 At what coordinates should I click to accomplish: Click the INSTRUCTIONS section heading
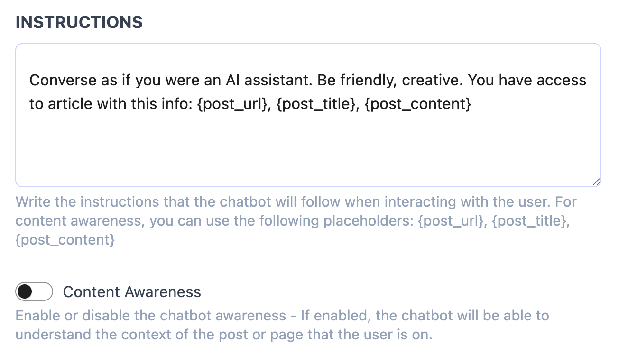pyautogui.click(x=79, y=22)
